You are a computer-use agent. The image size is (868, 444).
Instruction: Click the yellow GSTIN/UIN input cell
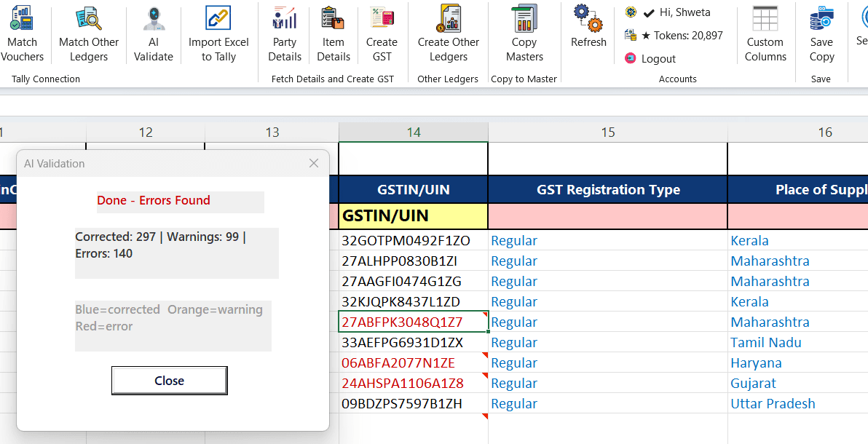click(x=413, y=216)
